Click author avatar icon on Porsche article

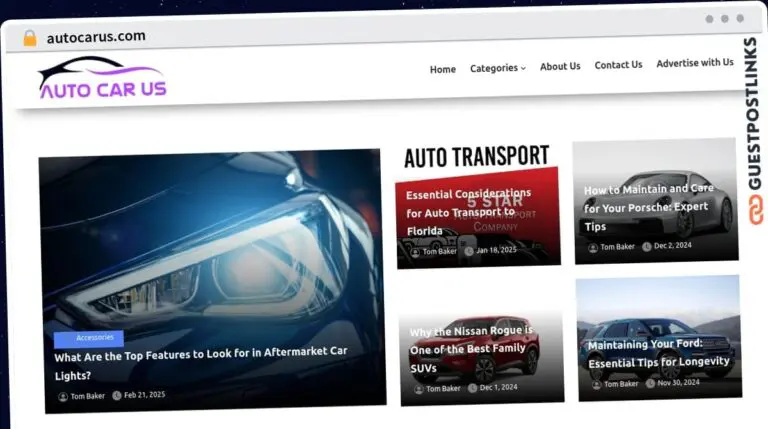(591, 246)
